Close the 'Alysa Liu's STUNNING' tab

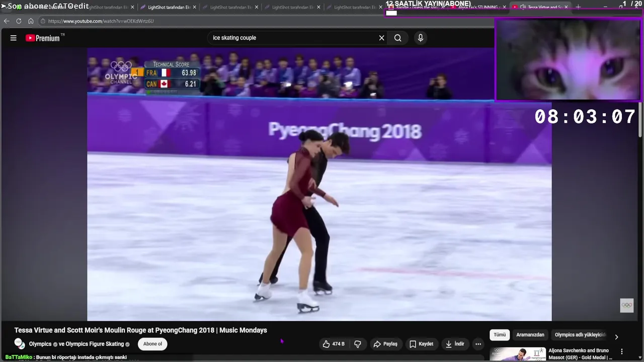504,7
